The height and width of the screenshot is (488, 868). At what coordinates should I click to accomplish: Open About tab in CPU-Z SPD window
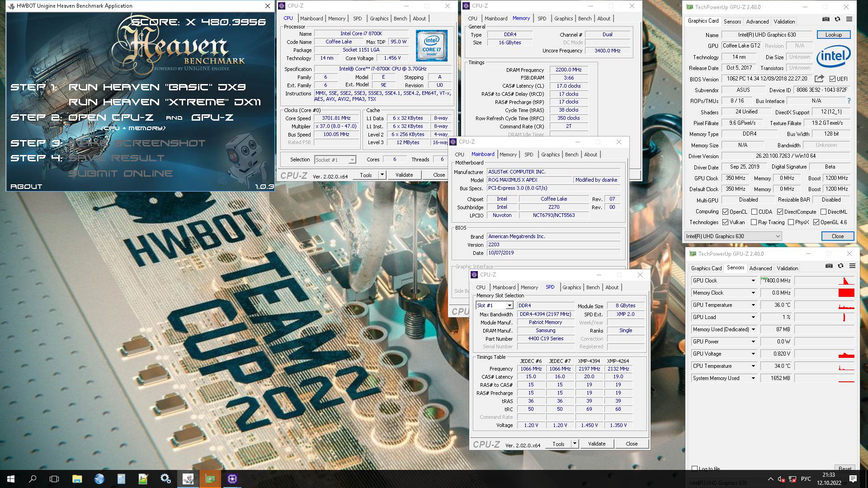pyautogui.click(x=612, y=287)
